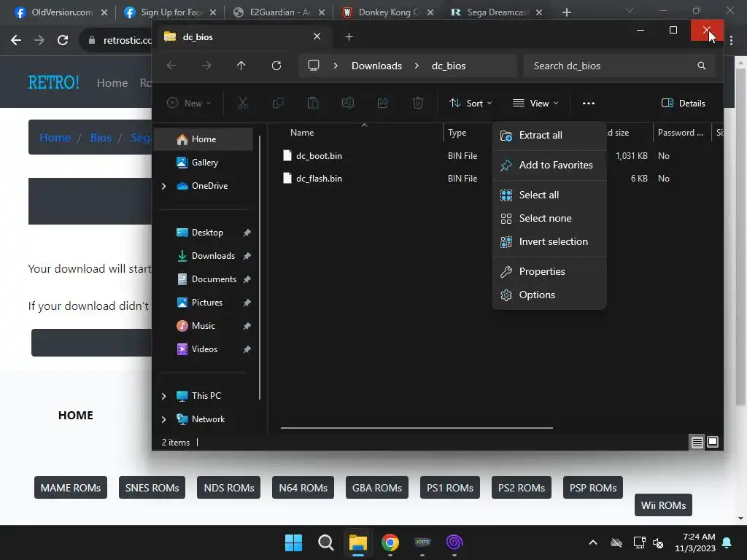Click Explorer horizontal scrollbar
The height and width of the screenshot is (560, 747).
417,427
